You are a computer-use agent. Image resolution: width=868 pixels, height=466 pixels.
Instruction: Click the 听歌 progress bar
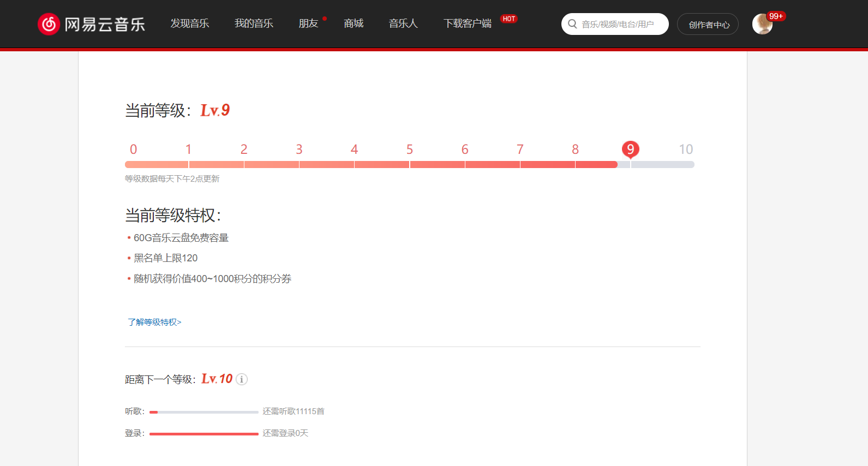click(x=204, y=412)
